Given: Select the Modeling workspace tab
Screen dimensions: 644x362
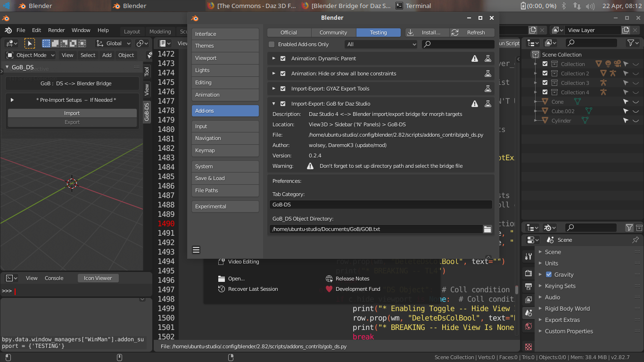Looking at the screenshot, I should 160,32.
